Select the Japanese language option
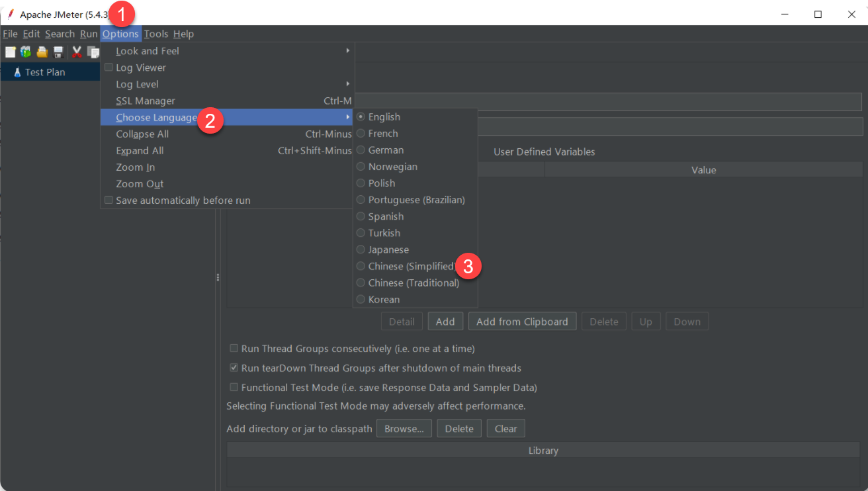 pyautogui.click(x=415, y=249)
